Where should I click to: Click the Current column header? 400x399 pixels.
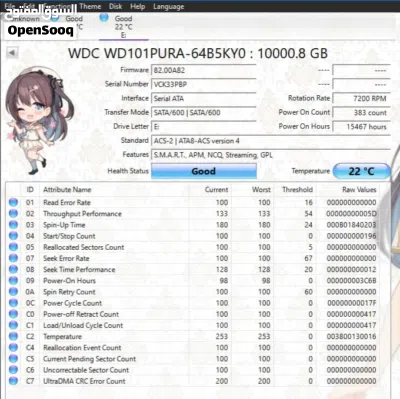pyautogui.click(x=216, y=190)
